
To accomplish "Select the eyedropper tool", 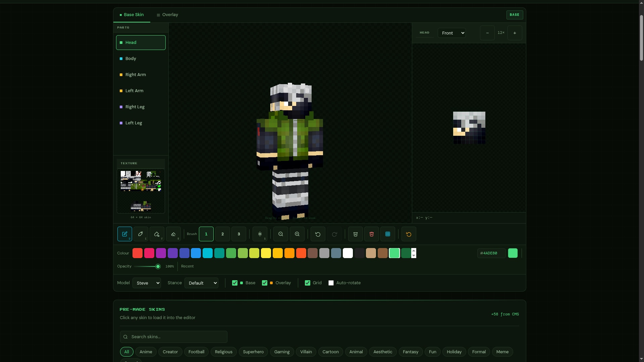I will pos(141,234).
